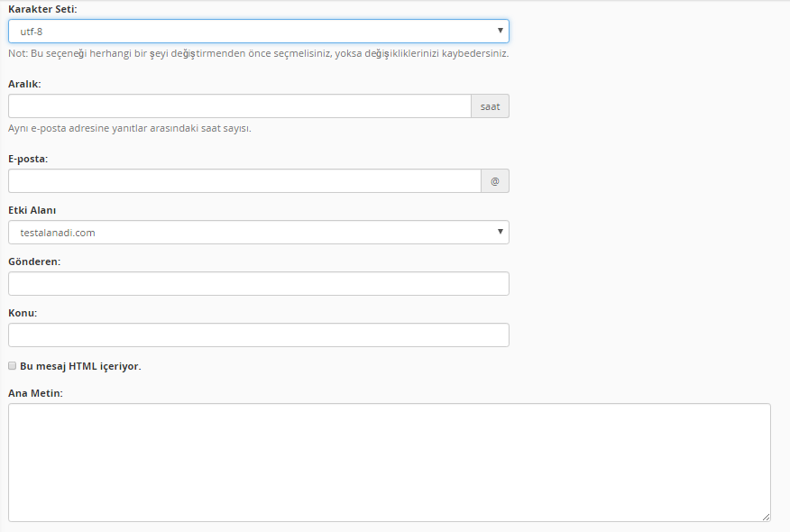Click the "Konu:" field label
Screen dimensions: 790x532
pos(23,313)
